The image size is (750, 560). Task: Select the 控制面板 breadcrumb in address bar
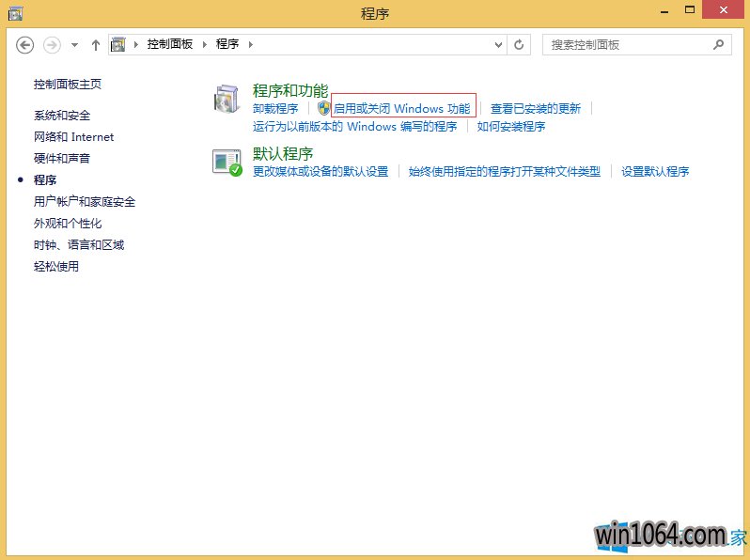pyautogui.click(x=170, y=44)
